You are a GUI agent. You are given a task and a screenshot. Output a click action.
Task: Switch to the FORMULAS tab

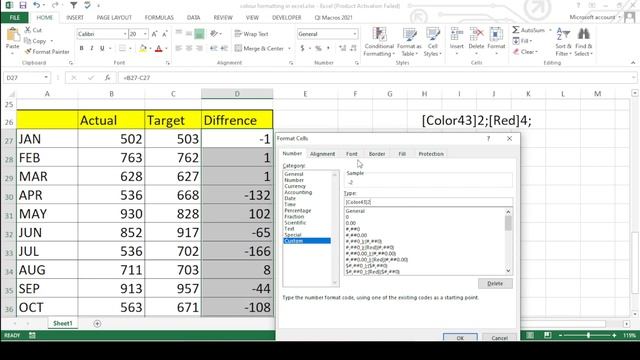pos(159,18)
